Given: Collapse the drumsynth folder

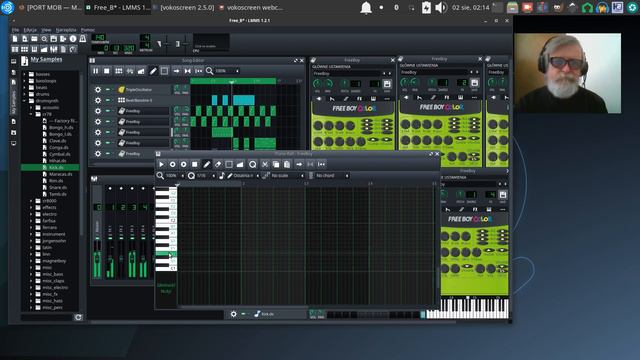Looking at the screenshot, I should 24,100.
